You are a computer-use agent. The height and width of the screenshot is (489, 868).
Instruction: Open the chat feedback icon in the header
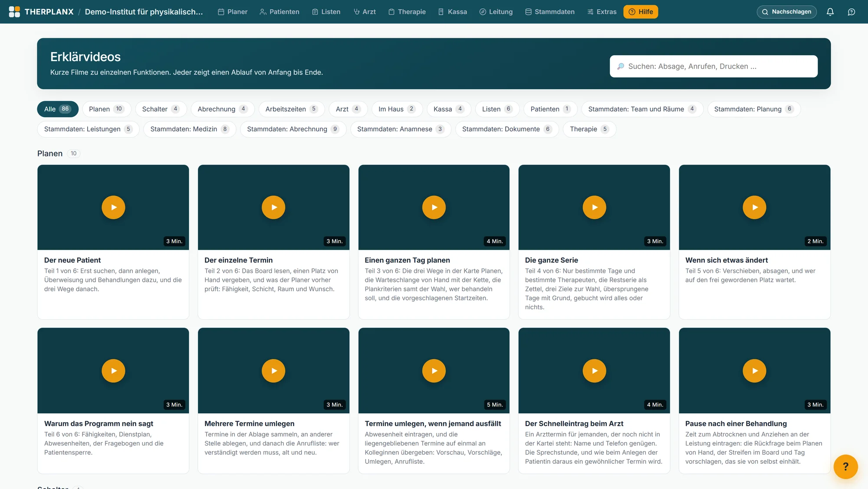852,12
